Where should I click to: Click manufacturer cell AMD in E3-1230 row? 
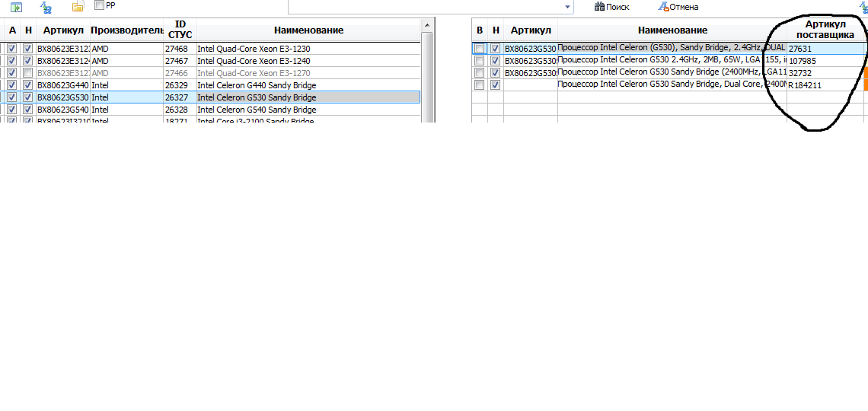point(126,49)
